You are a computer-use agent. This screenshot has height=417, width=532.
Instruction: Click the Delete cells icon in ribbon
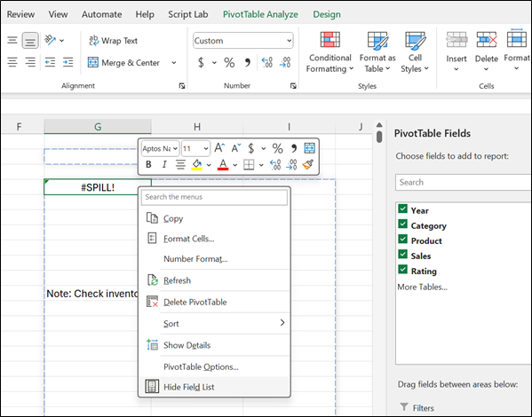tap(486, 39)
